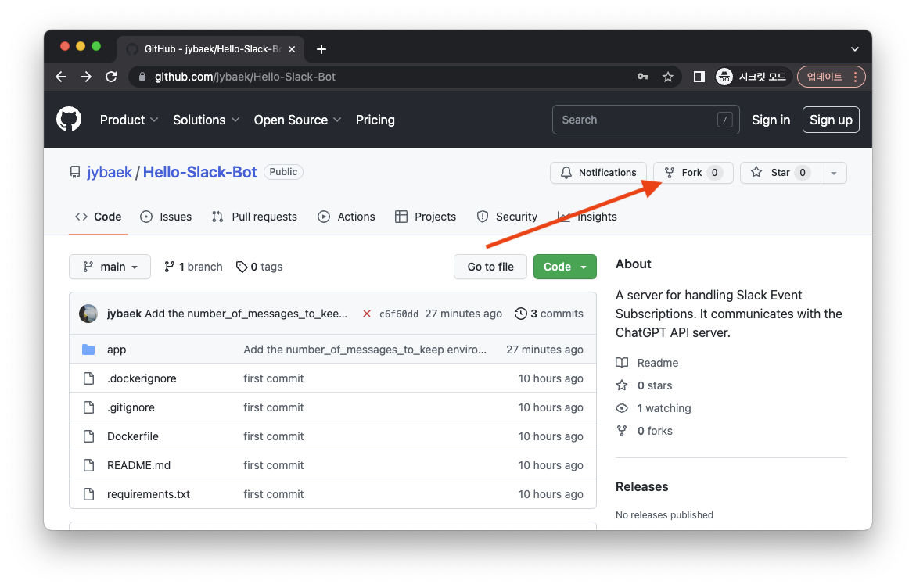Screen dimensions: 916x588
Task: Click the app folder icon
Action: point(88,350)
